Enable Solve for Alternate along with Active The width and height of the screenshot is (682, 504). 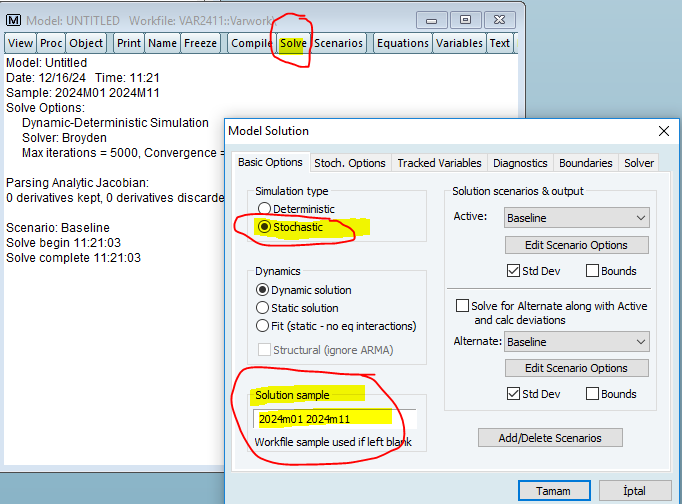tap(463, 306)
